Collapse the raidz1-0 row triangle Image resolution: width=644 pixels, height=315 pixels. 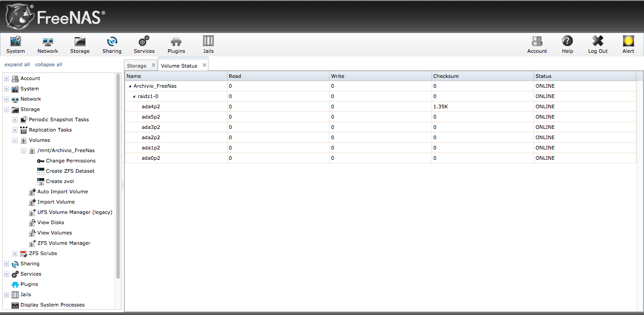coord(134,96)
